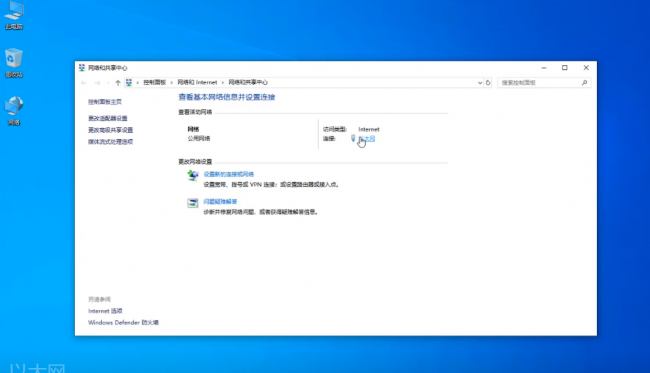Image resolution: width=650 pixels, height=373 pixels.
Task: Open the 此电脑 desktop icon
Action: [x=14, y=15]
